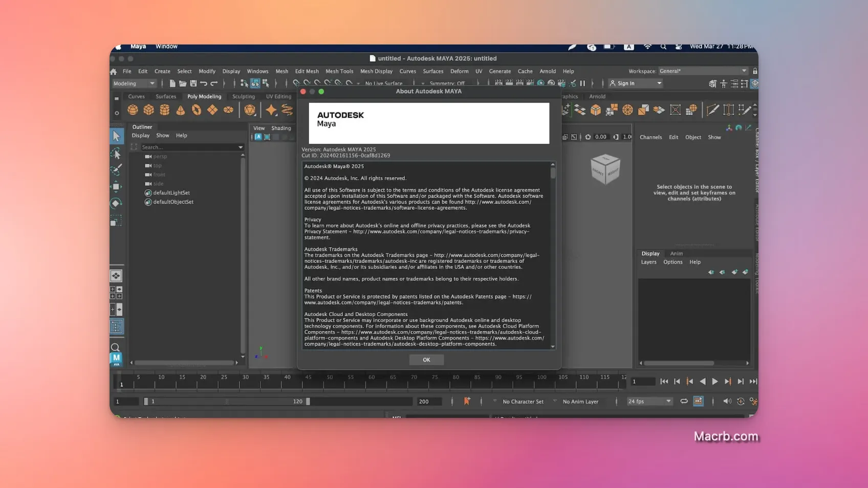Click the Multi-Cut knife shelf icon
Image resolution: width=868 pixels, height=488 pixels.
pos(712,109)
